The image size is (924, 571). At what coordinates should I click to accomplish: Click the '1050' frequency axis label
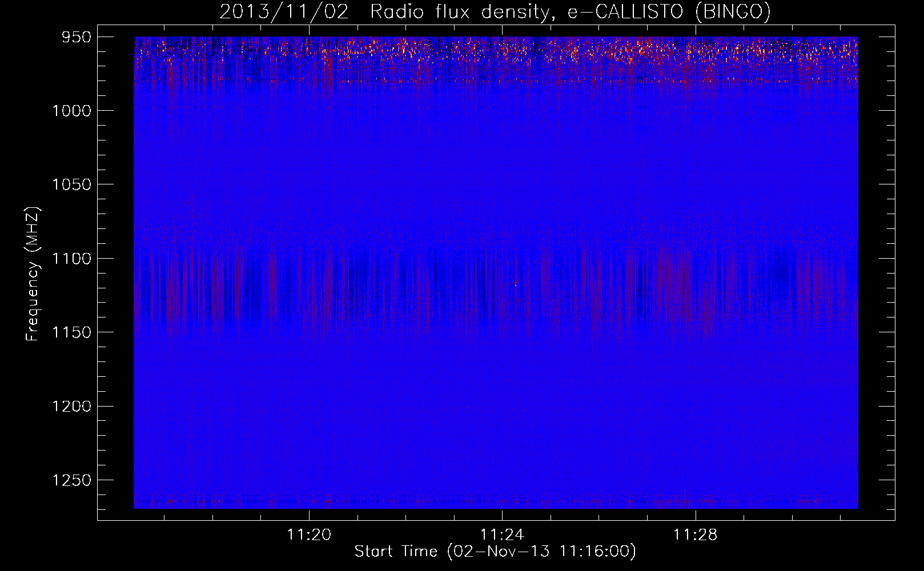tap(72, 184)
